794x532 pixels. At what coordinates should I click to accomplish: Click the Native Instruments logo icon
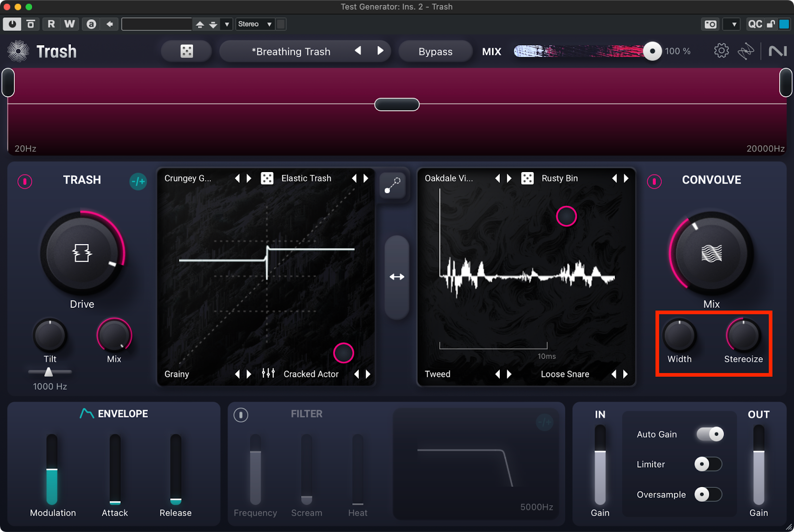778,51
